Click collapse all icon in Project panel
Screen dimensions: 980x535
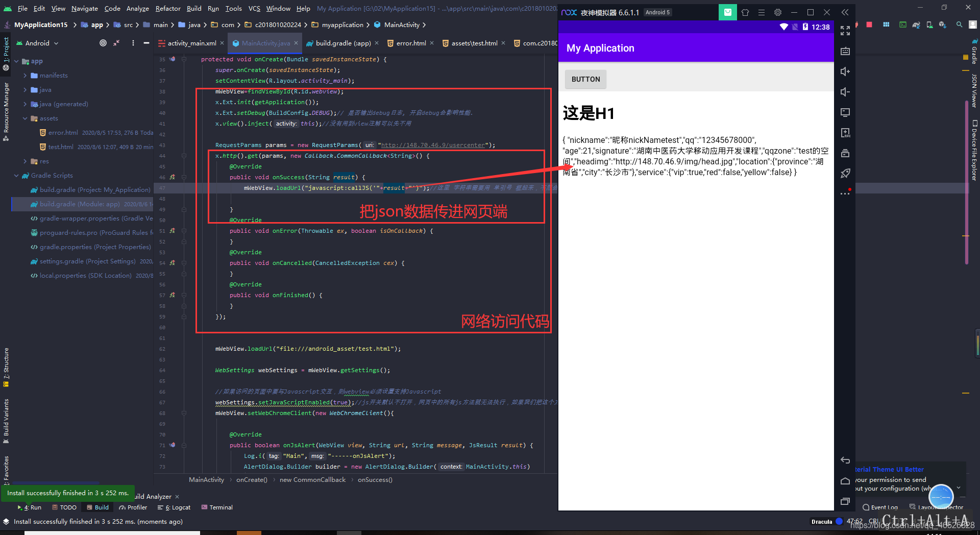pos(117,43)
